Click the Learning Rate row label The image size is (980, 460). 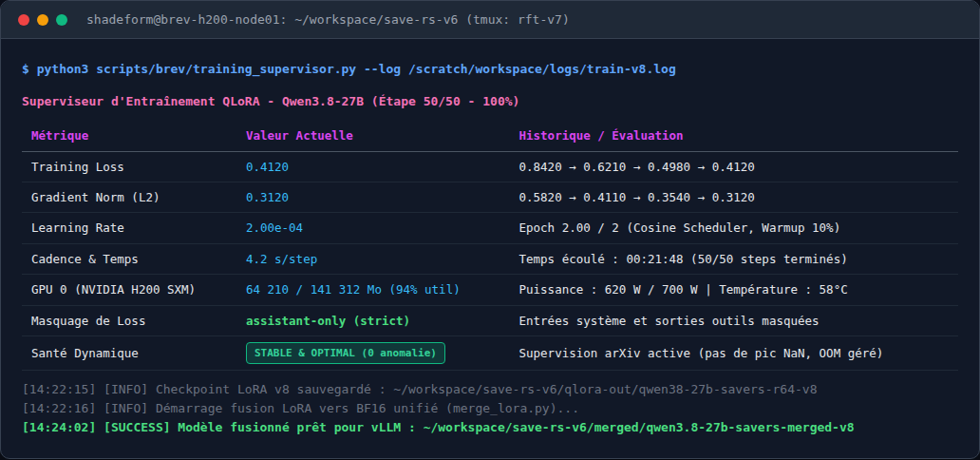pyautogui.click(x=78, y=228)
